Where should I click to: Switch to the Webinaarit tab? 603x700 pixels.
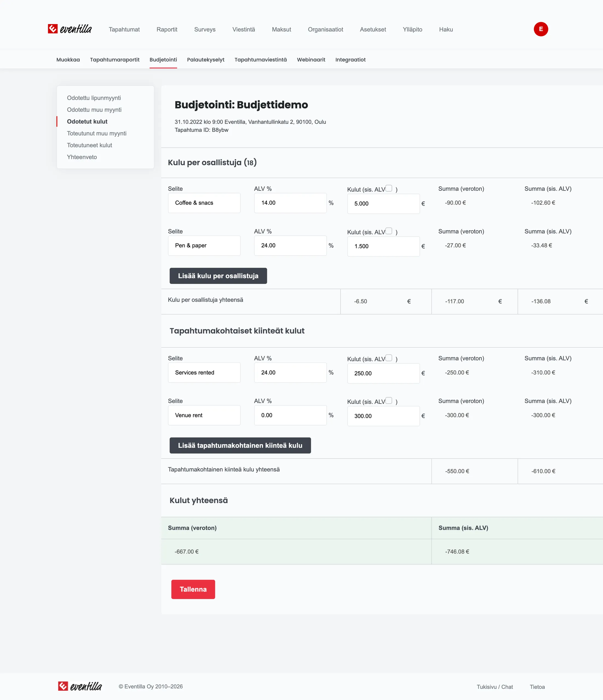311,60
